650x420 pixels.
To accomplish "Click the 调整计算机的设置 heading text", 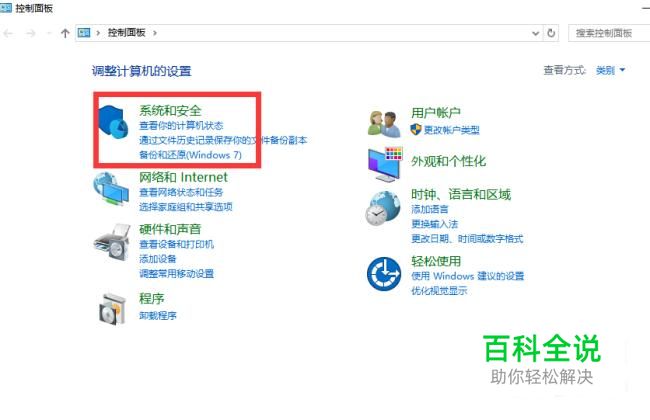I will (141, 71).
